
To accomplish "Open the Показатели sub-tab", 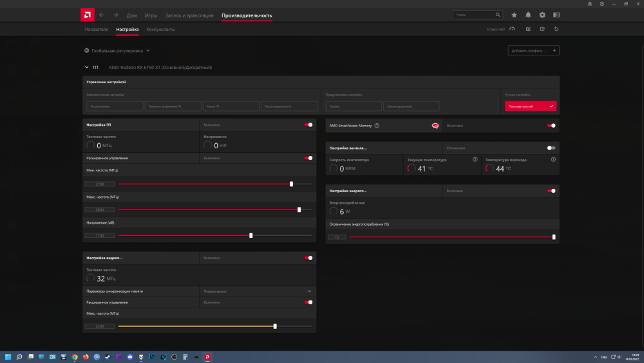I will pyautogui.click(x=97, y=29).
